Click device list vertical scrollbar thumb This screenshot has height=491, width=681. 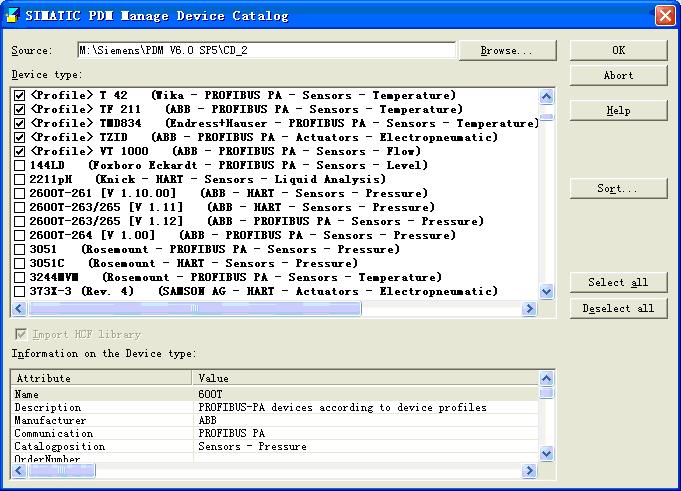547,117
